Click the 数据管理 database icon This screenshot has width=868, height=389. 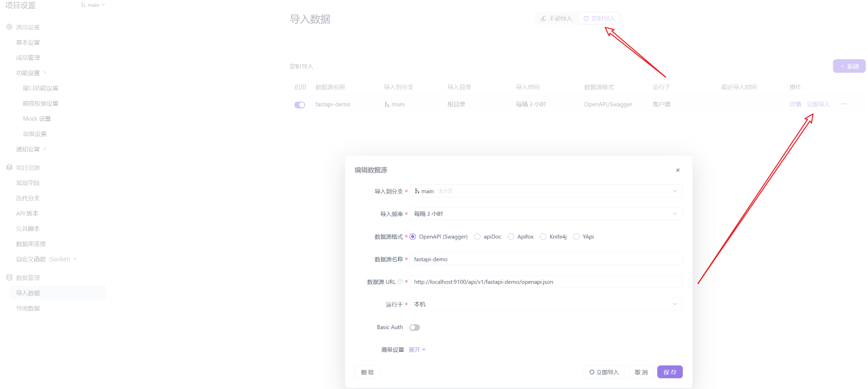pos(9,277)
